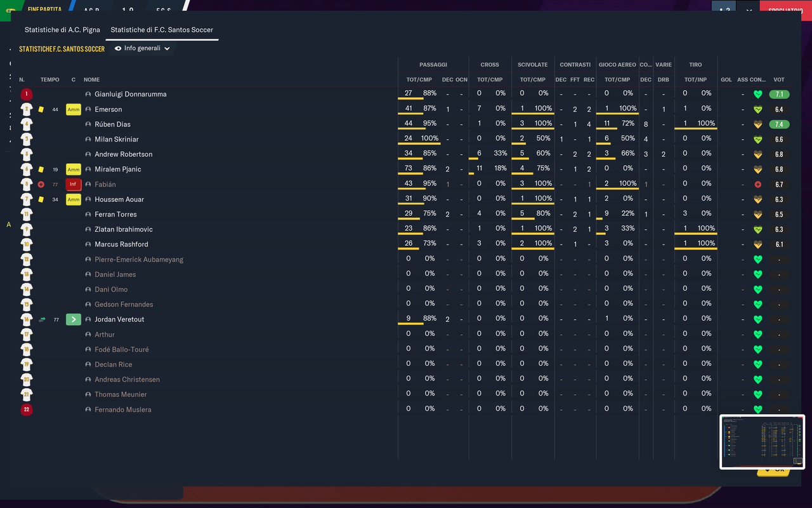This screenshot has width=812, height=508.
Task: Click the 6.5 rating in Ferran Torres's row
Action: click(779, 215)
